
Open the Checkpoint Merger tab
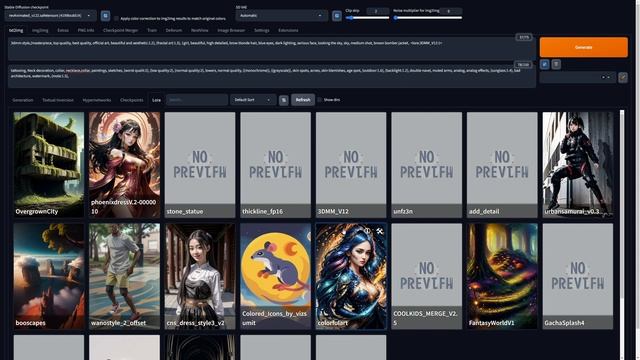pyautogui.click(x=120, y=30)
